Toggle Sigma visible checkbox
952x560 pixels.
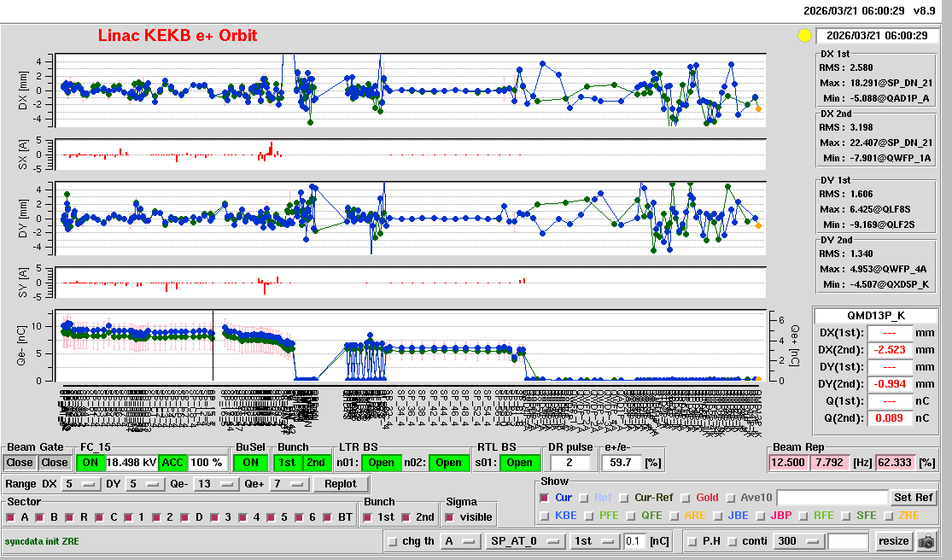(451, 517)
